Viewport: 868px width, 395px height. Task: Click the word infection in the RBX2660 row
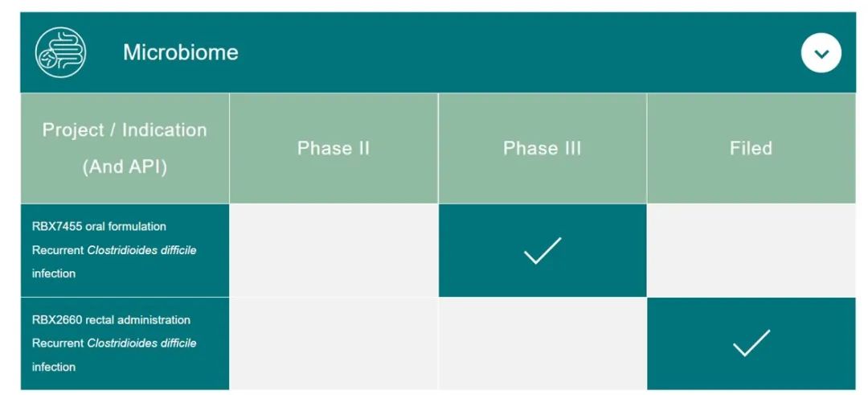coord(54,367)
